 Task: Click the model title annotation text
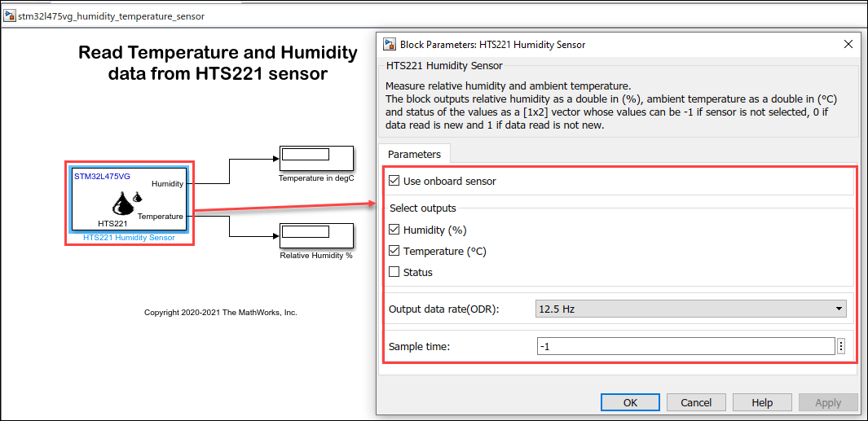coord(218,64)
